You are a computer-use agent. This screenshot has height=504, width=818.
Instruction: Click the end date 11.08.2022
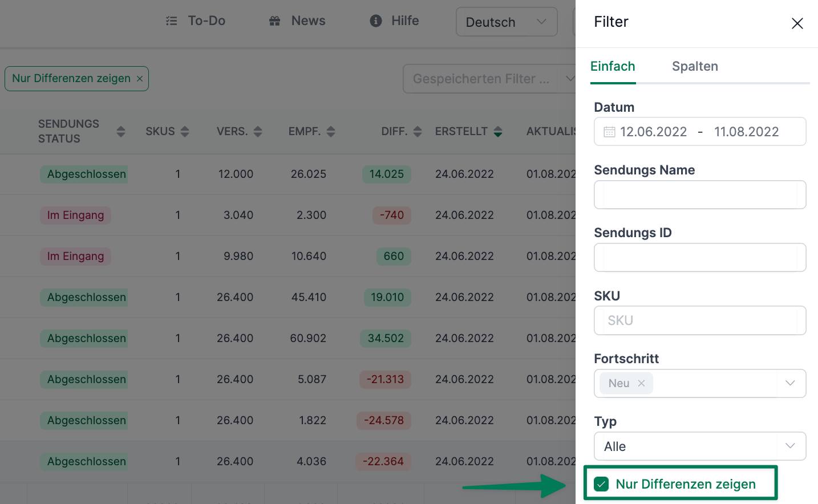point(746,132)
